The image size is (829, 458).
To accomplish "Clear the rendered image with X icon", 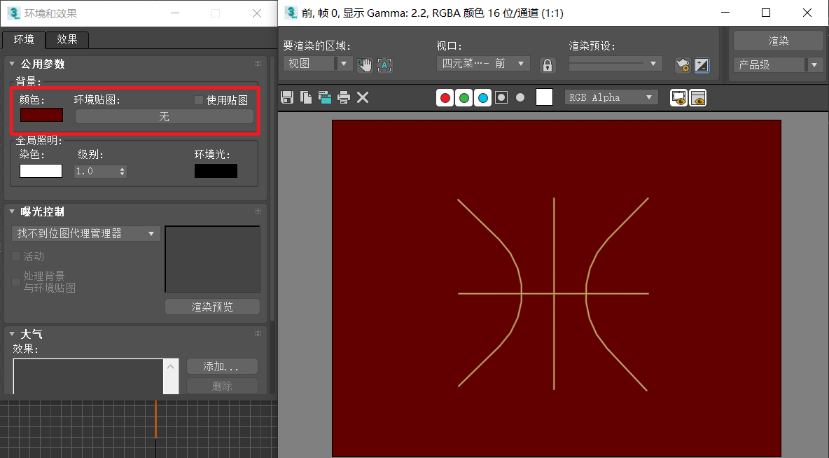I will [363, 97].
